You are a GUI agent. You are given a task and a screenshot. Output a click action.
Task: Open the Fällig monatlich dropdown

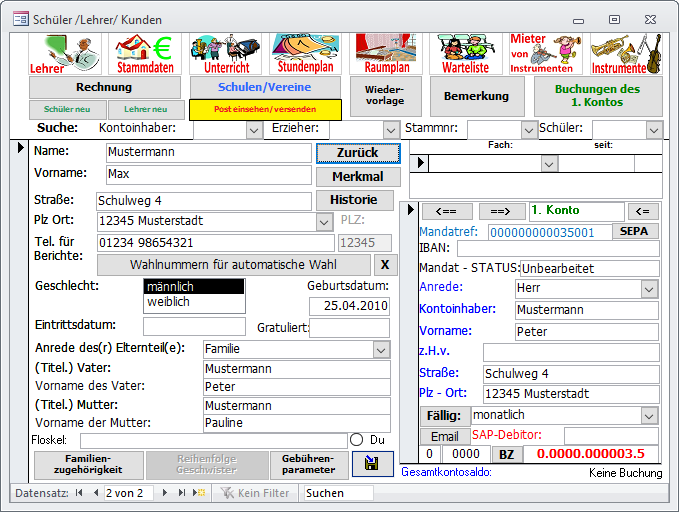coord(650,415)
